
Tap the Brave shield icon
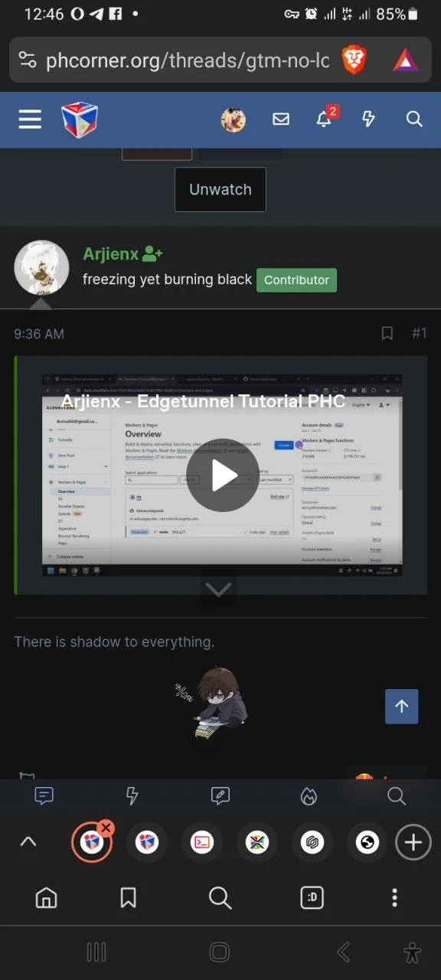point(354,60)
